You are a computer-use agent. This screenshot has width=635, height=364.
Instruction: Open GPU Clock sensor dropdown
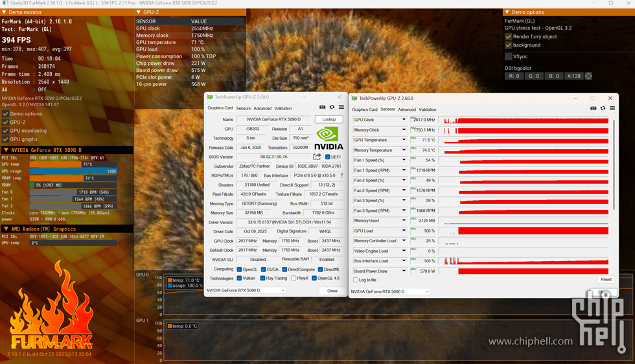pos(403,119)
